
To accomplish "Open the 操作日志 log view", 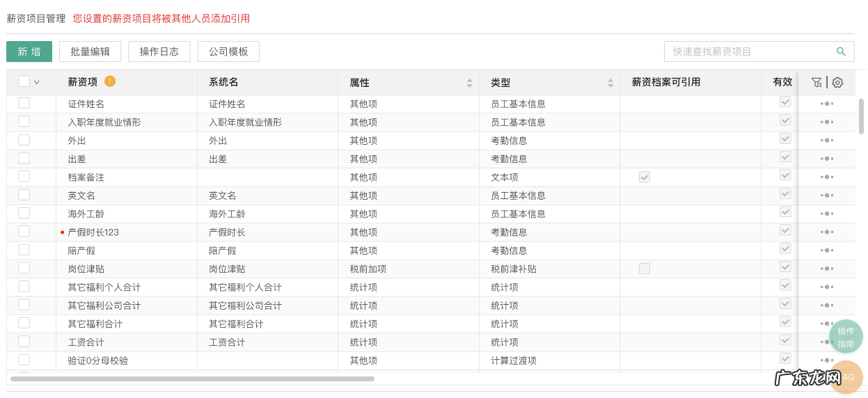I will [x=159, y=51].
